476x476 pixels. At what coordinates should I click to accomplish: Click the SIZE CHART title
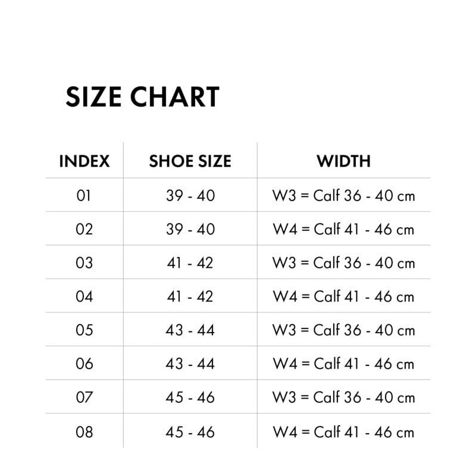click(142, 97)
